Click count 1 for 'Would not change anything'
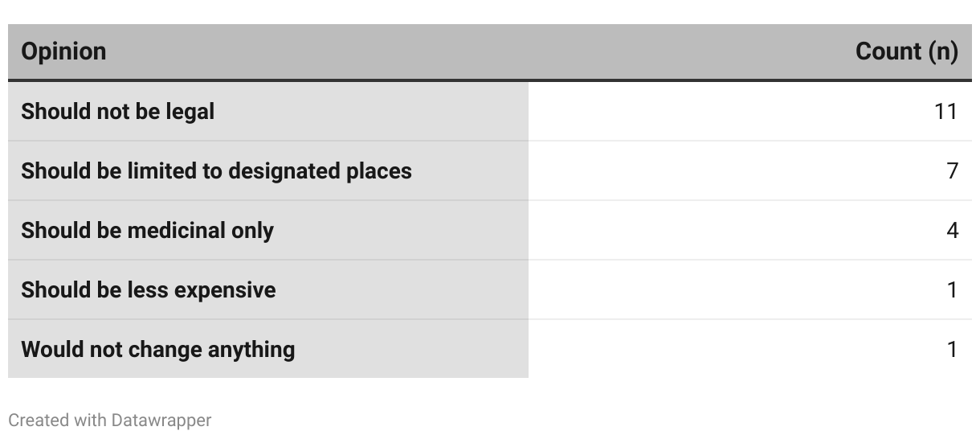Screen dimensions: 980x439 [x=952, y=350]
